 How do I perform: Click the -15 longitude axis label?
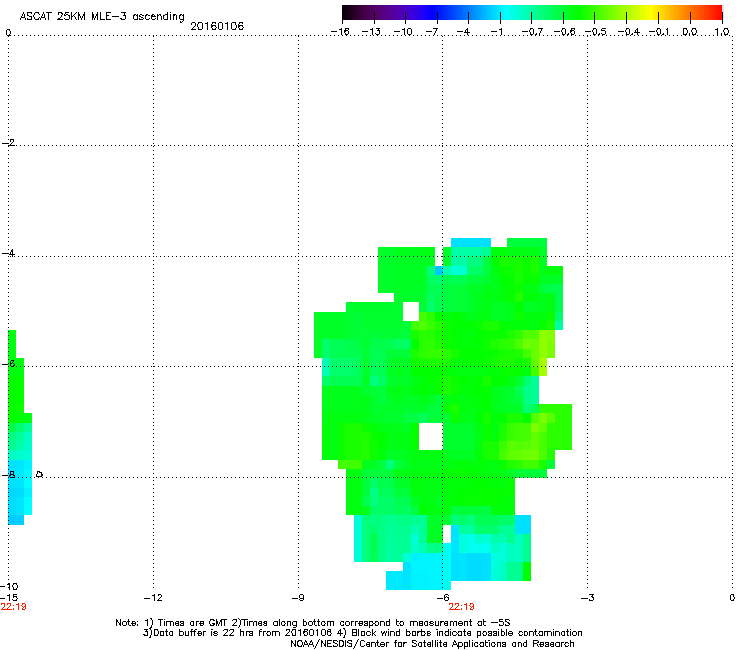click(x=9, y=598)
